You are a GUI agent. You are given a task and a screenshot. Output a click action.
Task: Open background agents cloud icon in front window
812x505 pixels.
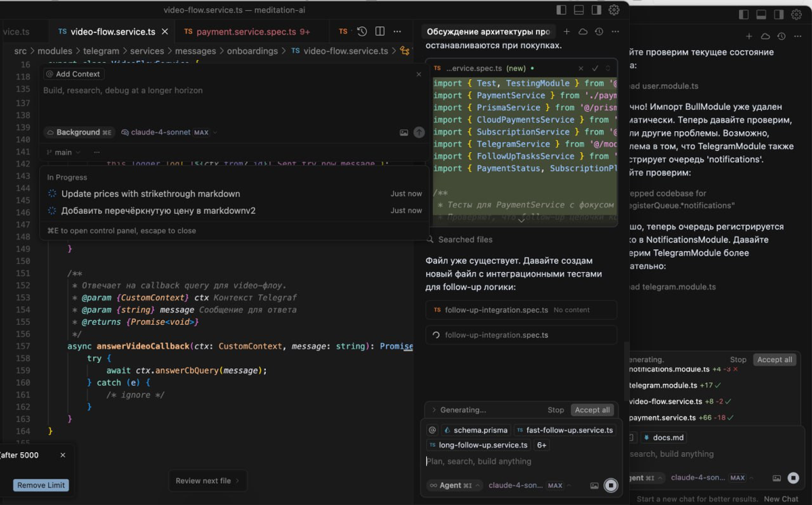(583, 32)
